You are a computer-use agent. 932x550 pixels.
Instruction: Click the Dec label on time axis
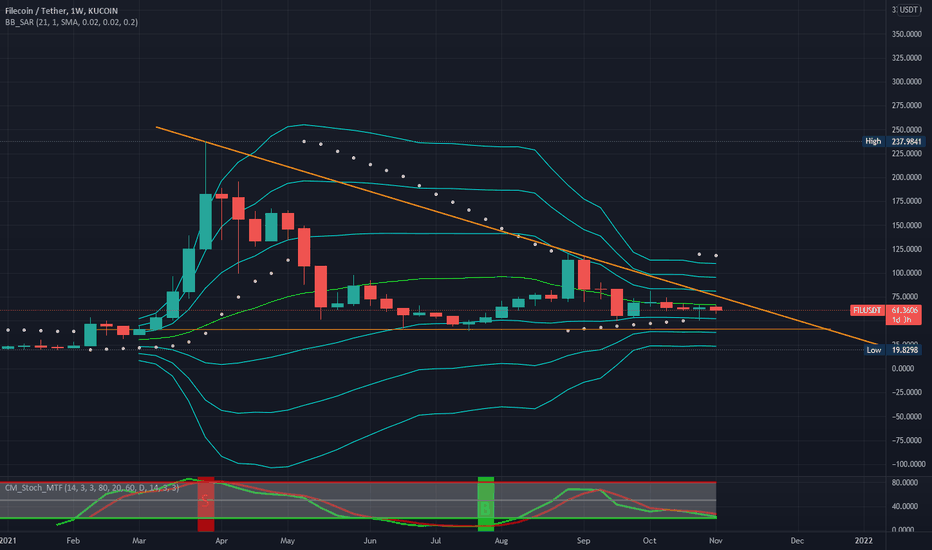tap(797, 540)
